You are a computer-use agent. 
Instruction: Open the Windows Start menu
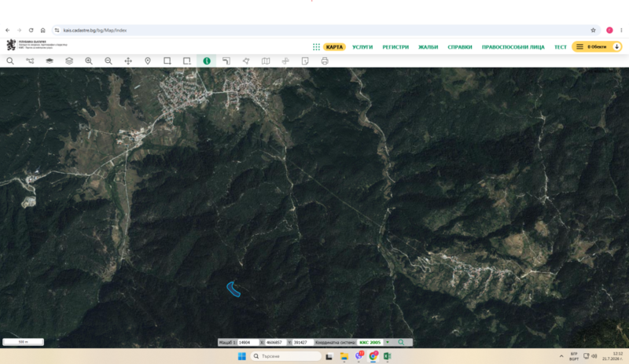[x=242, y=356]
